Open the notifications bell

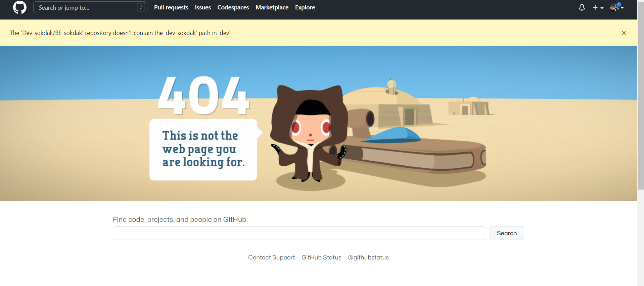(582, 7)
